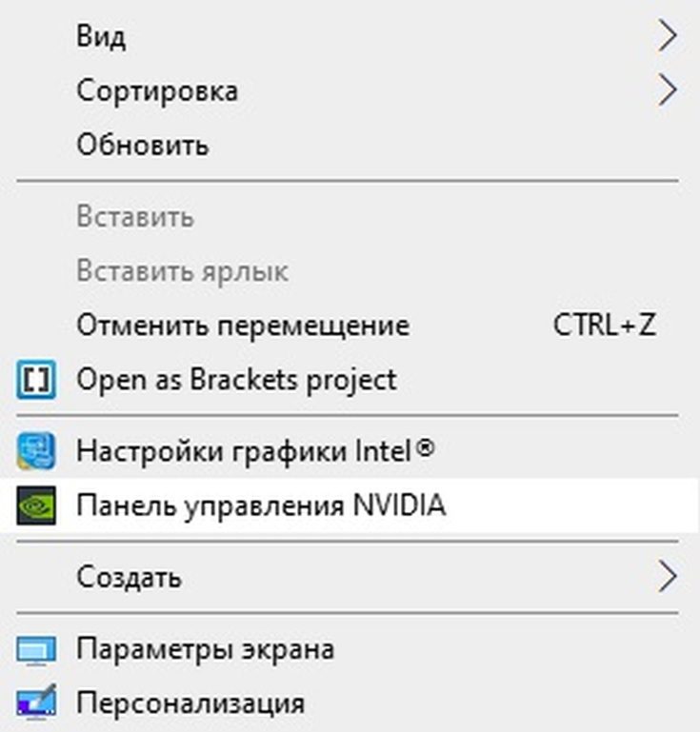Screen dimensions: 700x732
Task: Open the Создать menu item
Action: pyautogui.click(x=350, y=577)
